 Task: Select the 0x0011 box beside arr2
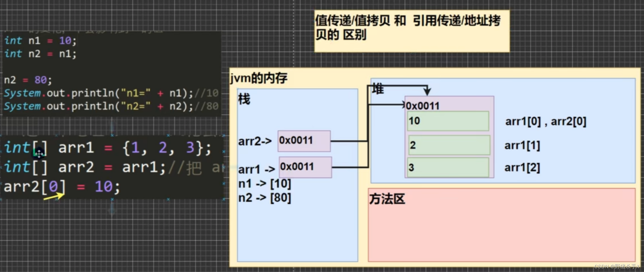click(x=304, y=141)
